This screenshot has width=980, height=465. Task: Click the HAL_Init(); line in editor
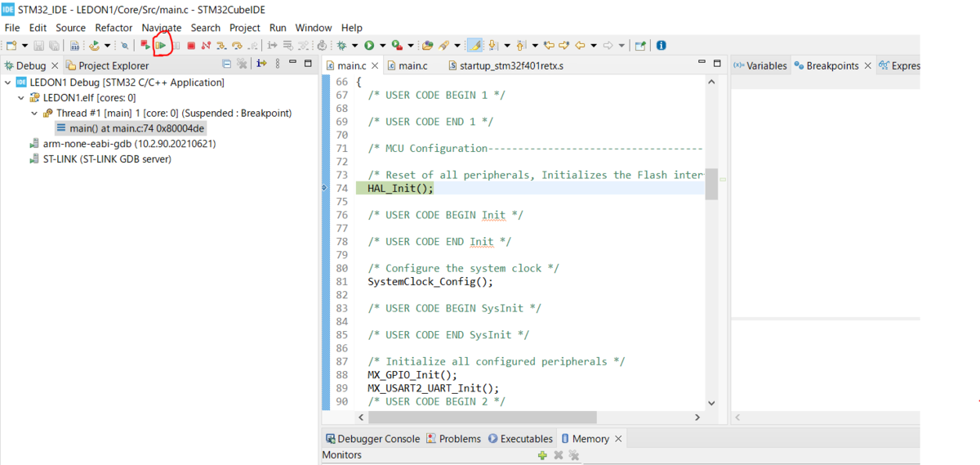click(400, 188)
